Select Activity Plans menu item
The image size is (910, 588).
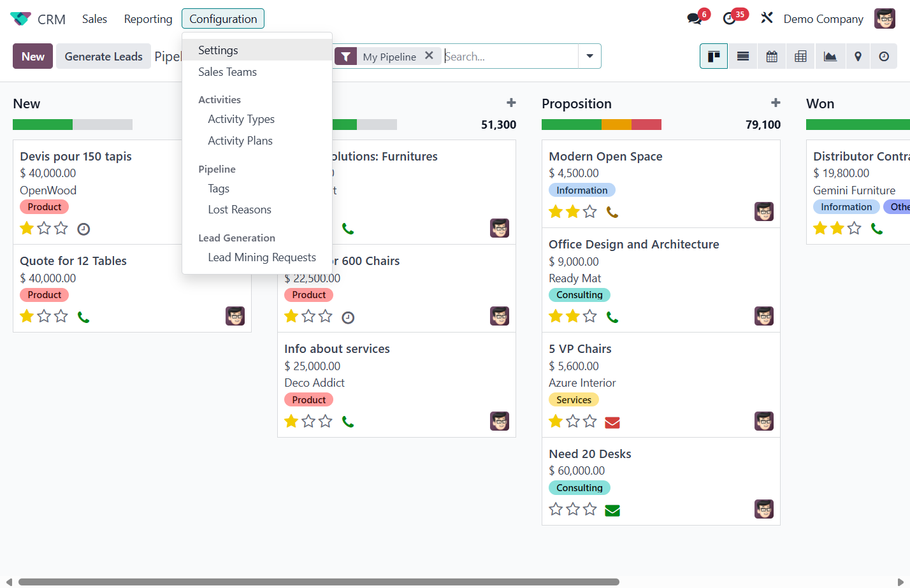point(257,141)
